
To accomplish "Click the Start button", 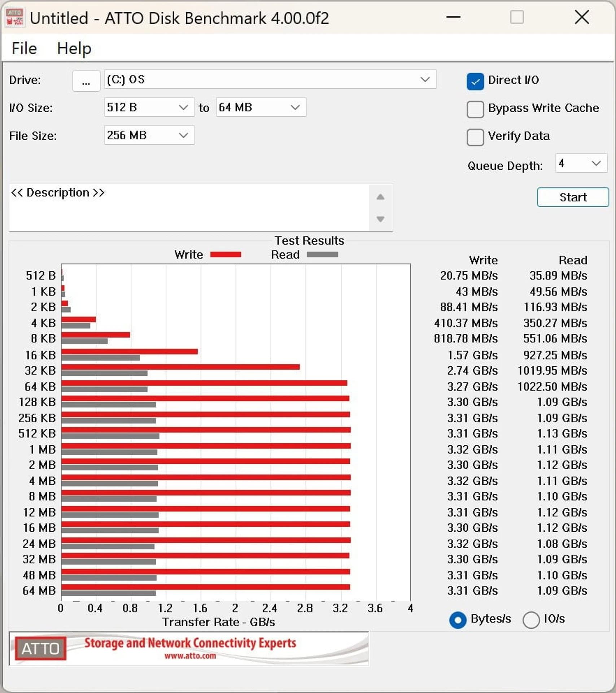I will coord(573,197).
